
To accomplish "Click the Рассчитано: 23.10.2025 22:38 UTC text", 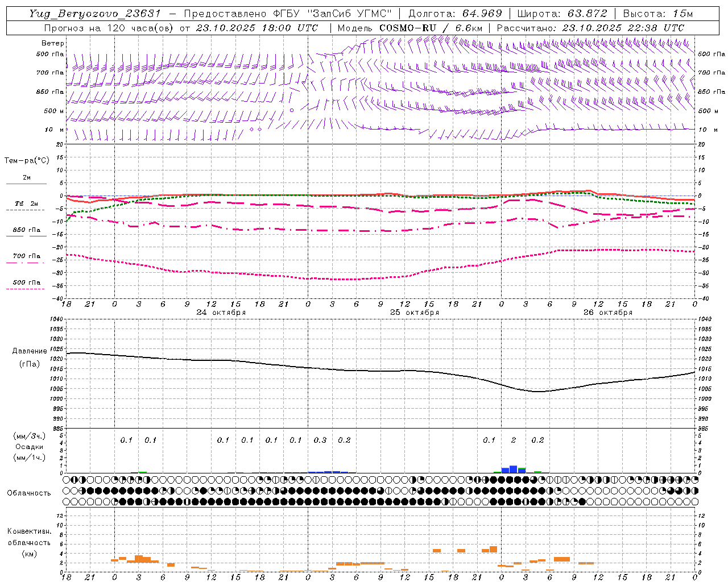I will coord(590,28).
